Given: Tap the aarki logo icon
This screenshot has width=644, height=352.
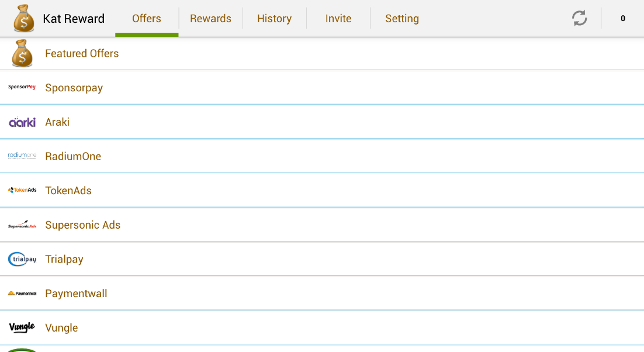Looking at the screenshot, I should click(22, 122).
